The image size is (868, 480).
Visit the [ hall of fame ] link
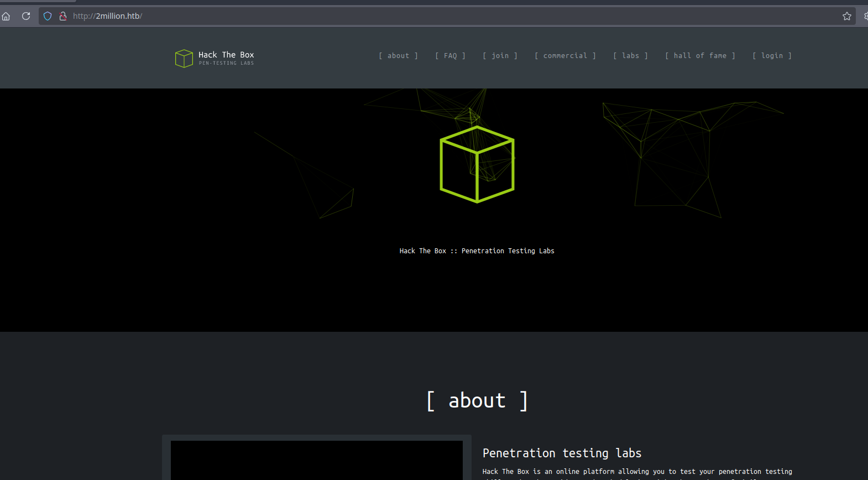(700, 56)
